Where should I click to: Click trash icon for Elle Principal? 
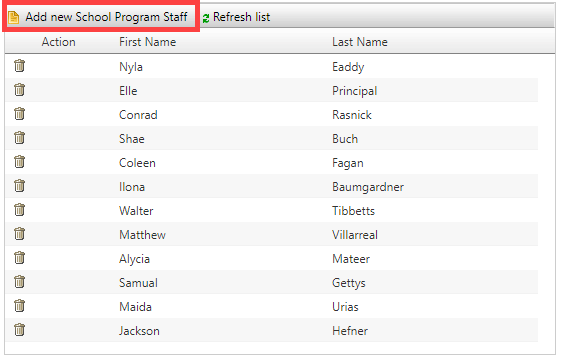19,90
